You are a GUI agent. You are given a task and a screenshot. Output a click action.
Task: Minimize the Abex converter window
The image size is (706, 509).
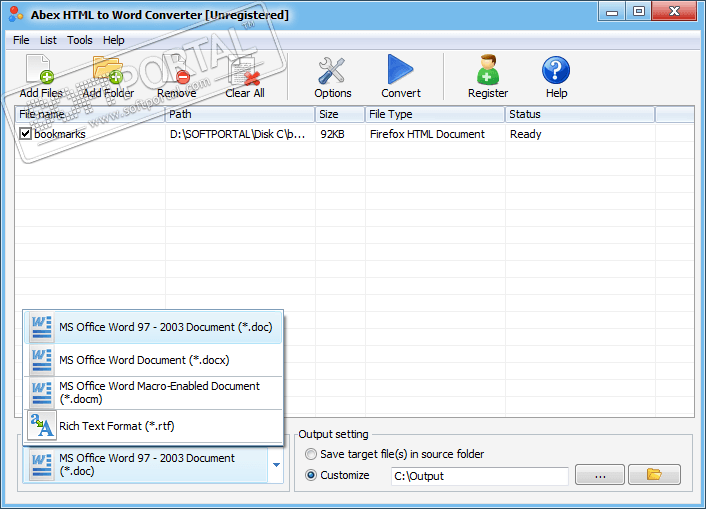click(611, 11)
